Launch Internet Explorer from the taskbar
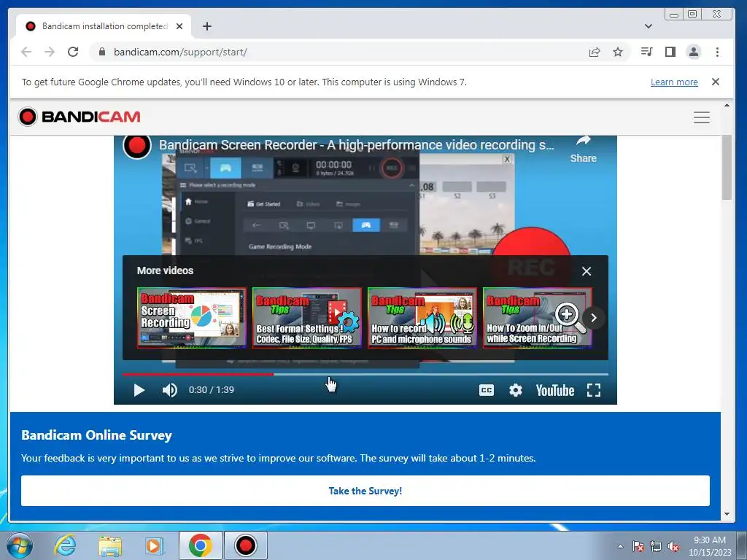Viewport: 747px width, 560px height. pyautogui.click(x=65, y=545)
